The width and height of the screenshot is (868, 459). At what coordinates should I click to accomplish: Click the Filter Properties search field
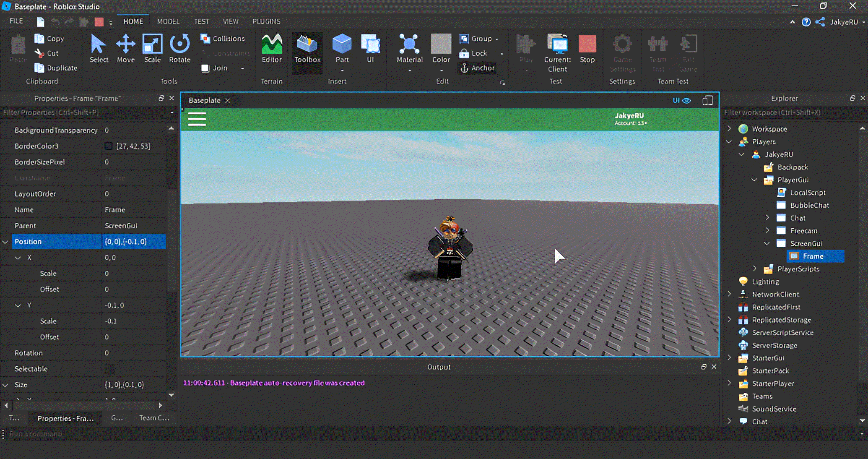84,112
